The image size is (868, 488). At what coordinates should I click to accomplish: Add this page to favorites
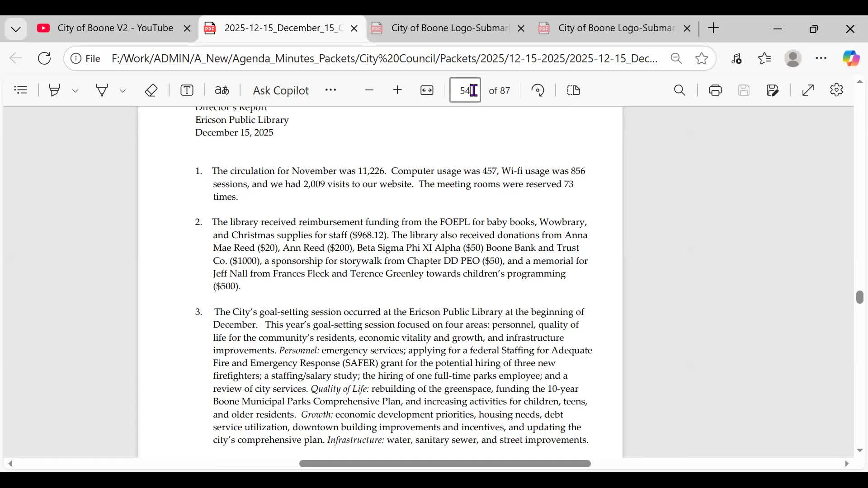click(702, 58)
